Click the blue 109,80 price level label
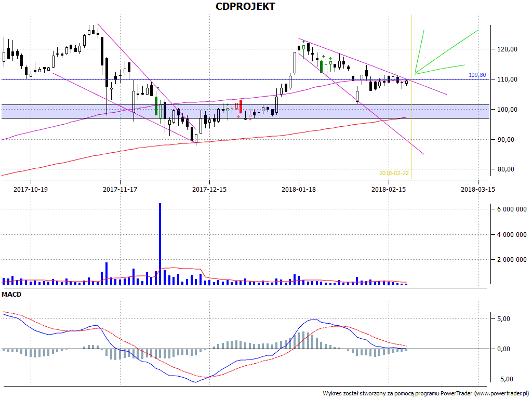 (477, 75)
